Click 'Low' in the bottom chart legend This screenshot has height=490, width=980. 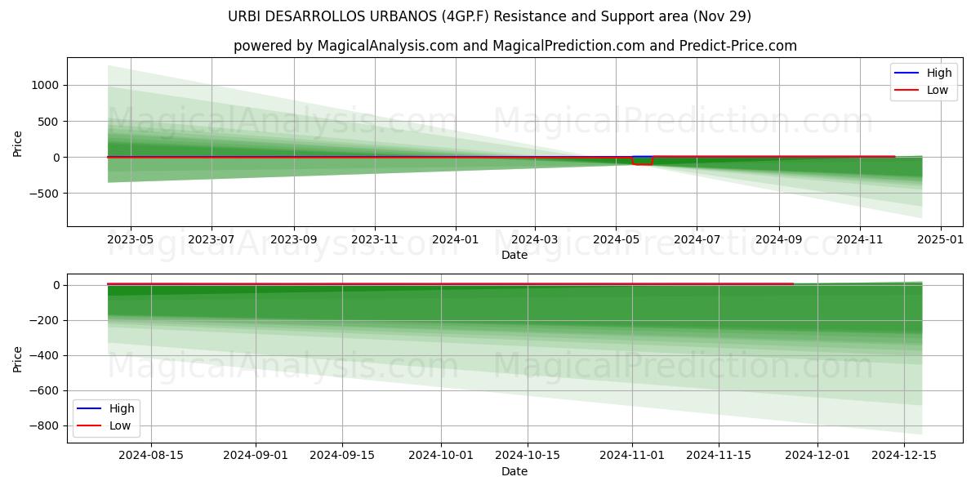(121, 425)
